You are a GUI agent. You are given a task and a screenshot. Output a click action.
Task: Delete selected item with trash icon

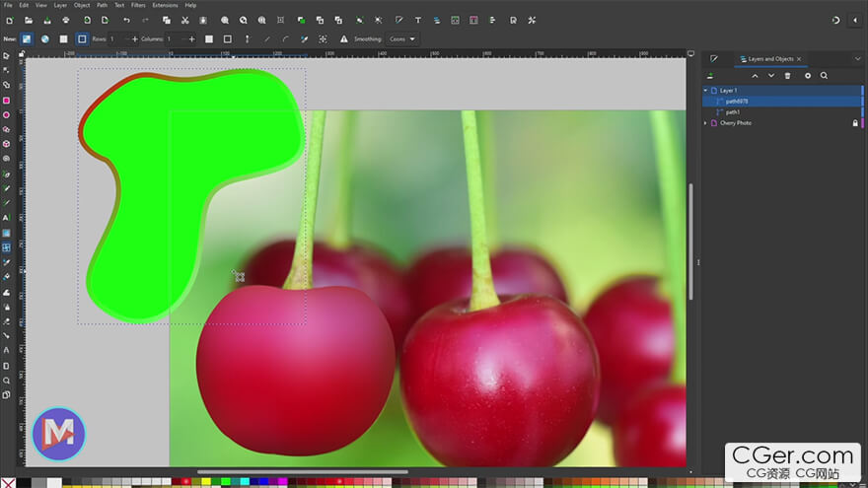click(x=787, y=75)
